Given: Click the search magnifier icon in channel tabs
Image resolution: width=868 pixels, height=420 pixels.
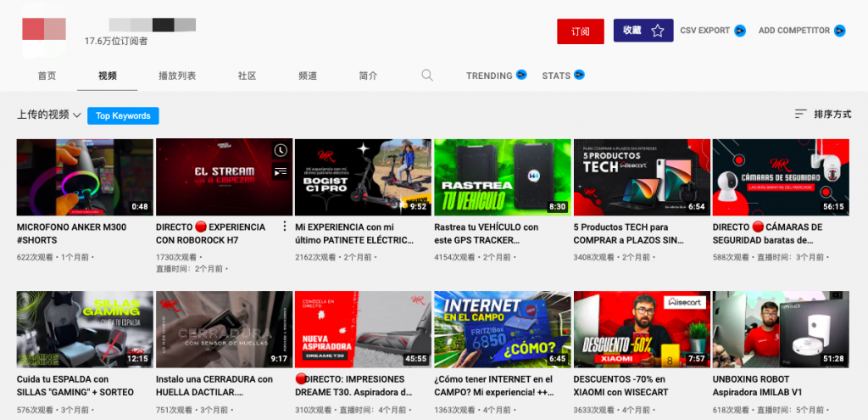Looking at the screenshot, I should [x=427, y=76].
